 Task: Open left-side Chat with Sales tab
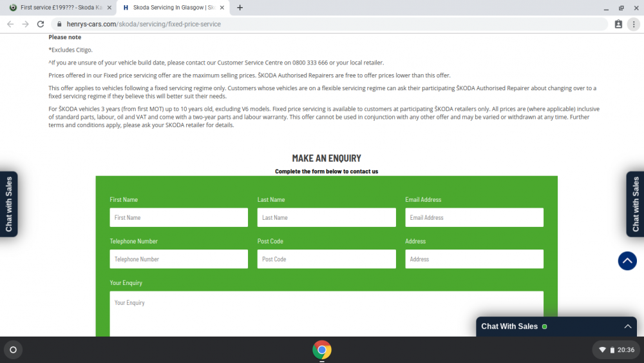coord(8,204)
